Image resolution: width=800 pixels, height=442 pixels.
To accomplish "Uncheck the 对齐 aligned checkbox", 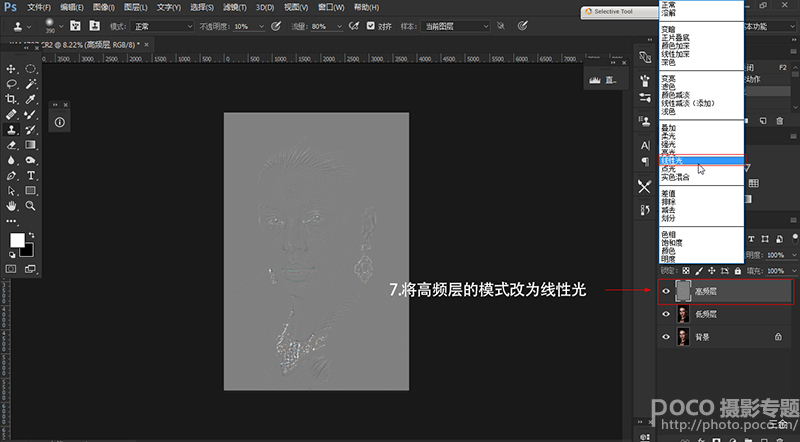I will (x=373, y=26).
